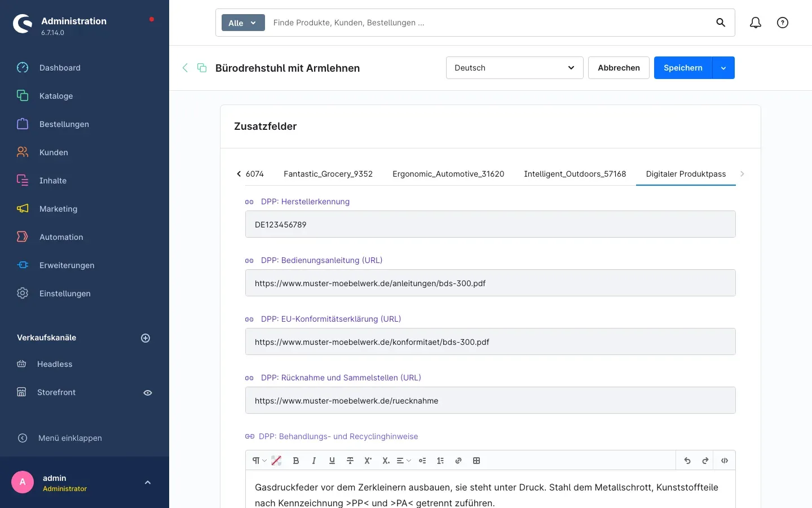812x508 pixels.
Task: Switch to the Fantastic_Grocery_9352 tab
Action: [x=328, y=174]
